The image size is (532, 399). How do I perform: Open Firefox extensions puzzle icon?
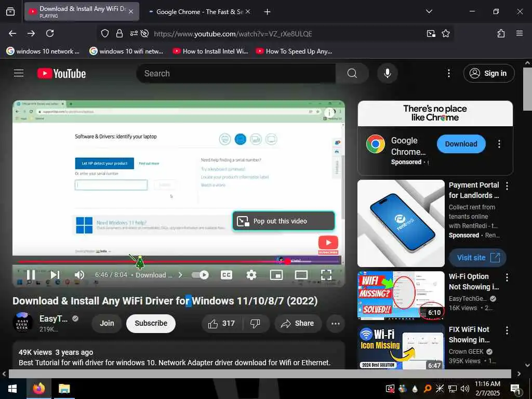501,33
